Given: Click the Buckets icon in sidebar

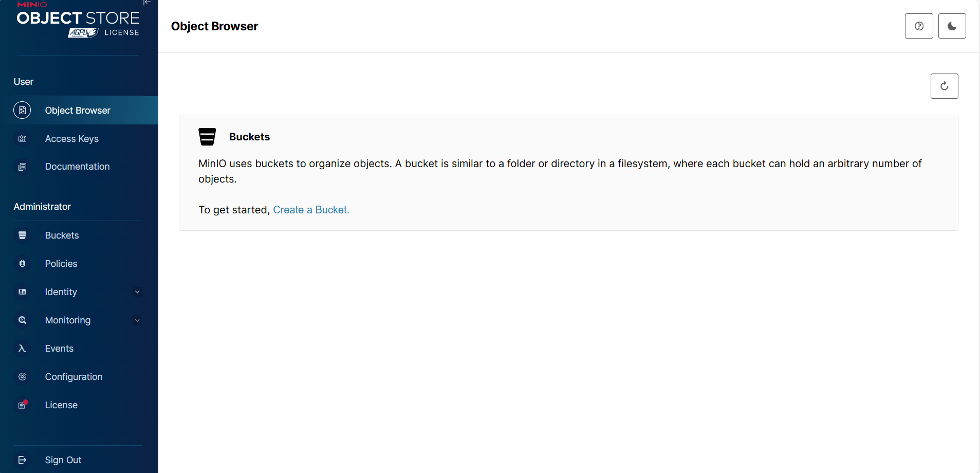Looking at the screenshot, I should tap(22, 235).
